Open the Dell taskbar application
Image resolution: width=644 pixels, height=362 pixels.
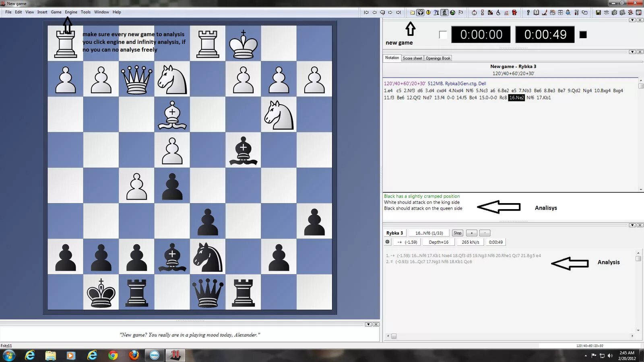pos(155,355)
